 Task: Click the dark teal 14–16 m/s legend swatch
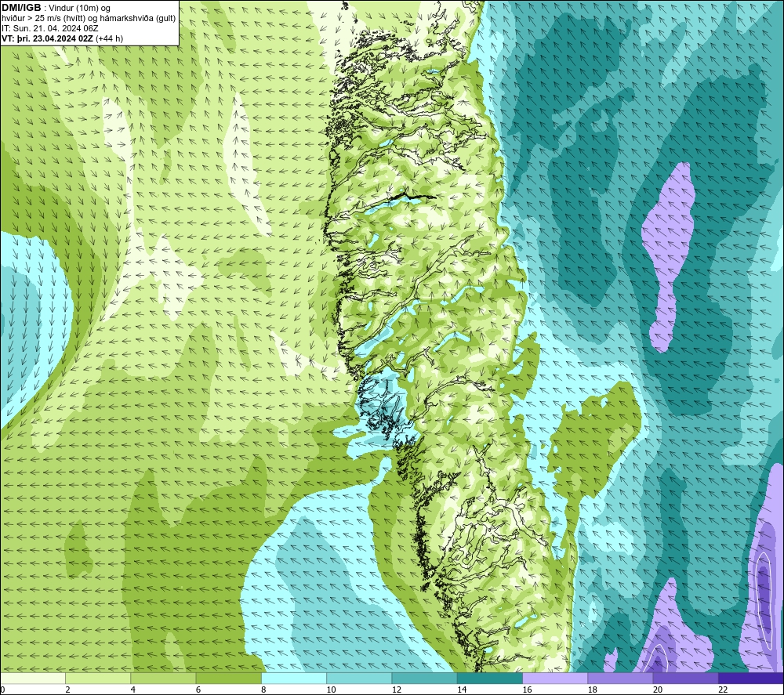point(489,678)
